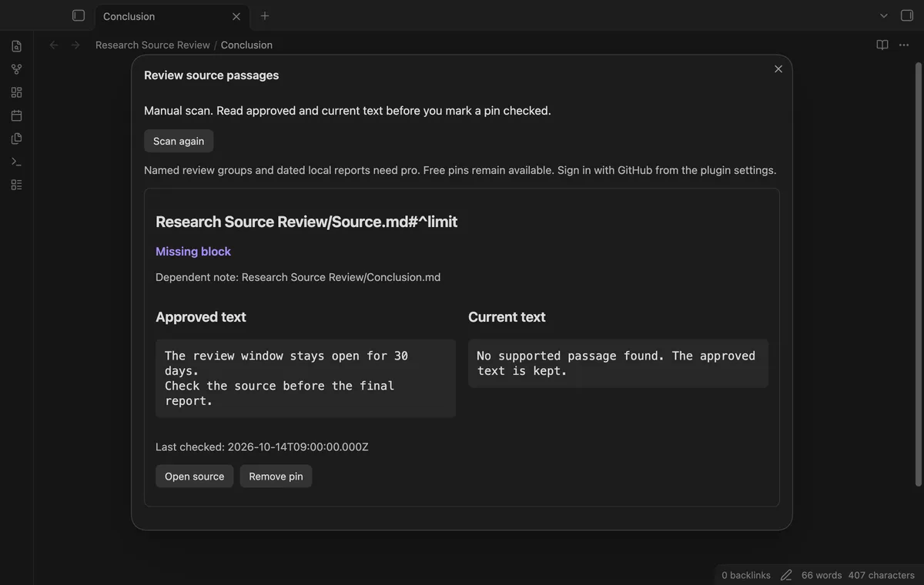
Task: Click the vertical scrollbar on the right
Action: pyautogui.click(x=918, y=273)
